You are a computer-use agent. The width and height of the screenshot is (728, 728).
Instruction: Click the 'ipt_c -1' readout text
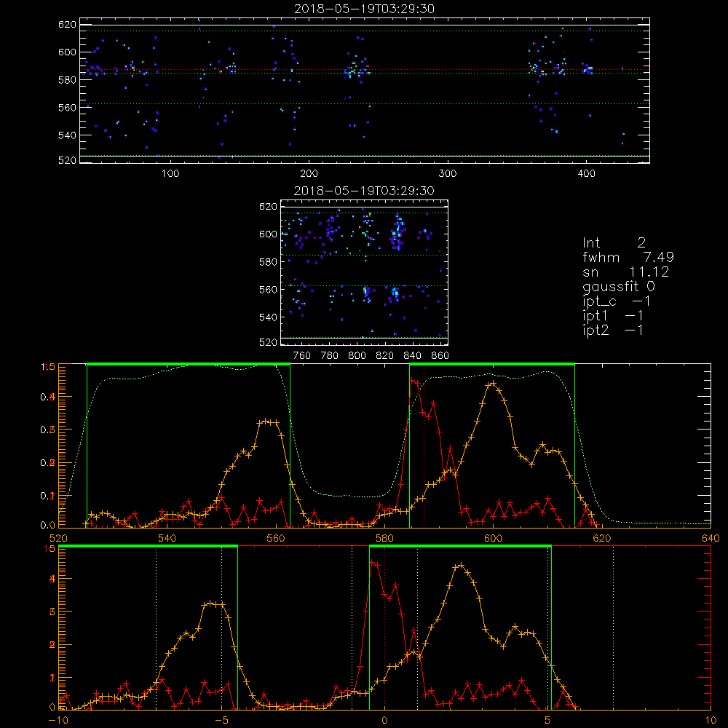[617, 302]
